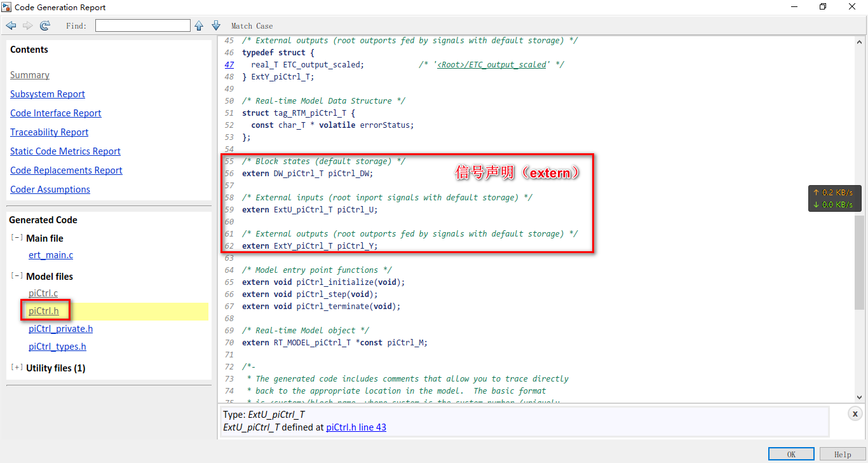This screenshot has height=463, width=868.
Task: Click the down arrow to find next match
Action: click(x=215, y=25)
